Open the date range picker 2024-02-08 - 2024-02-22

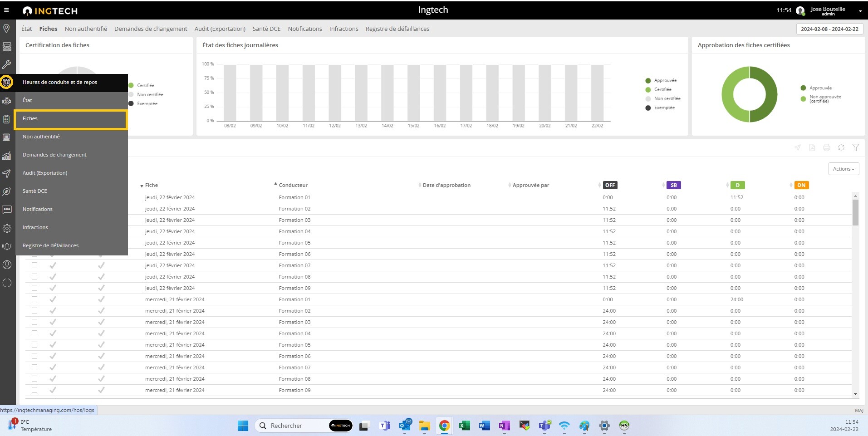[x=829, y=29]
